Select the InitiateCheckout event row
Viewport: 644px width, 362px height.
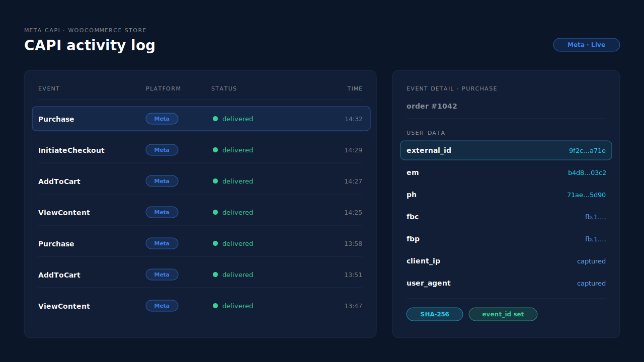[201, 150]
